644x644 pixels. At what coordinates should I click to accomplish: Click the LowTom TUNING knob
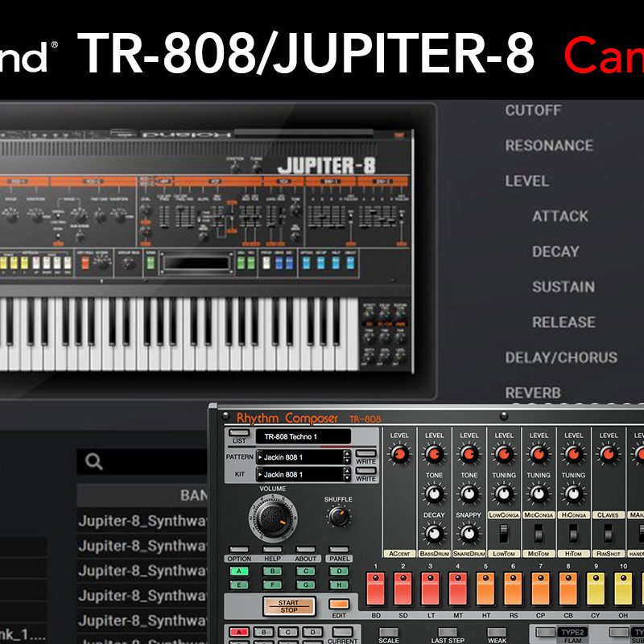click(504, 493)
